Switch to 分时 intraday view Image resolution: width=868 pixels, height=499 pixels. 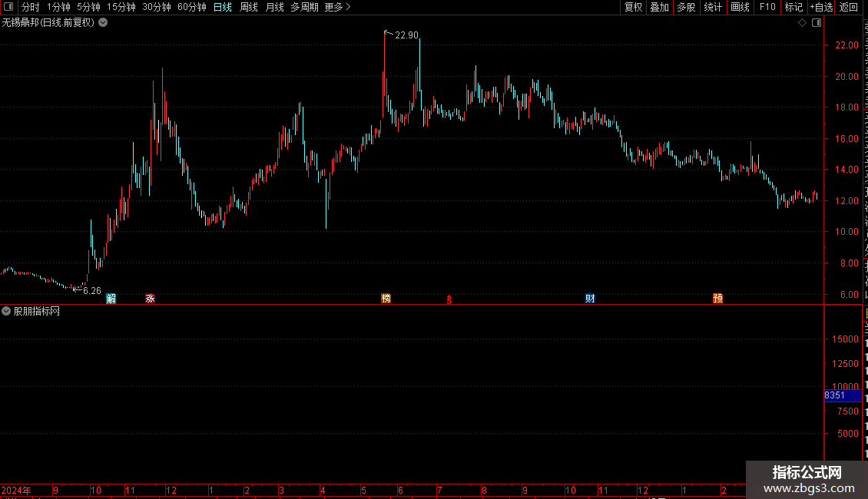31,7
